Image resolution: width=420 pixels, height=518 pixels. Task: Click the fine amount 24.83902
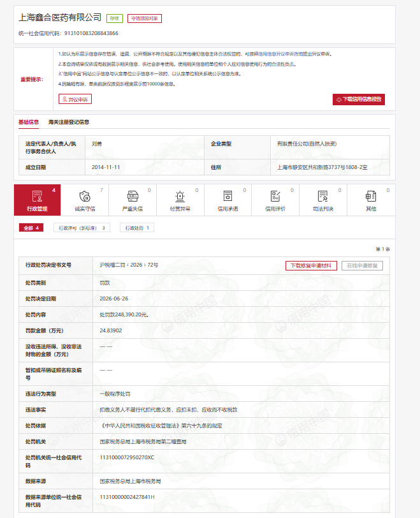[111, 330]
